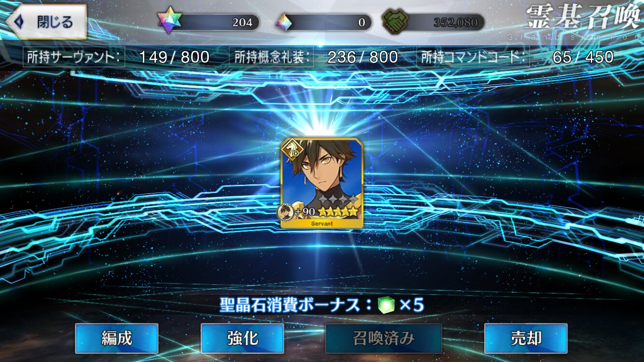
Task: Tap the 所持概念礼装 count 236 / 800
Action: click(x=363, y=57)
